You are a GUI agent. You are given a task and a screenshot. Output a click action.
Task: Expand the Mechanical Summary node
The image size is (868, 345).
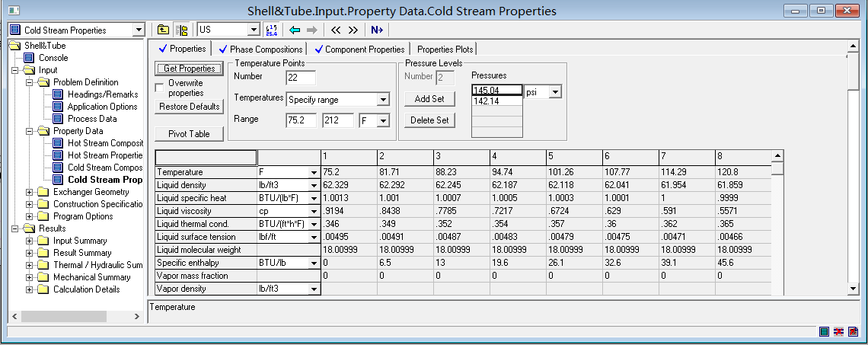pyautogui.click(x=30, y=277)
